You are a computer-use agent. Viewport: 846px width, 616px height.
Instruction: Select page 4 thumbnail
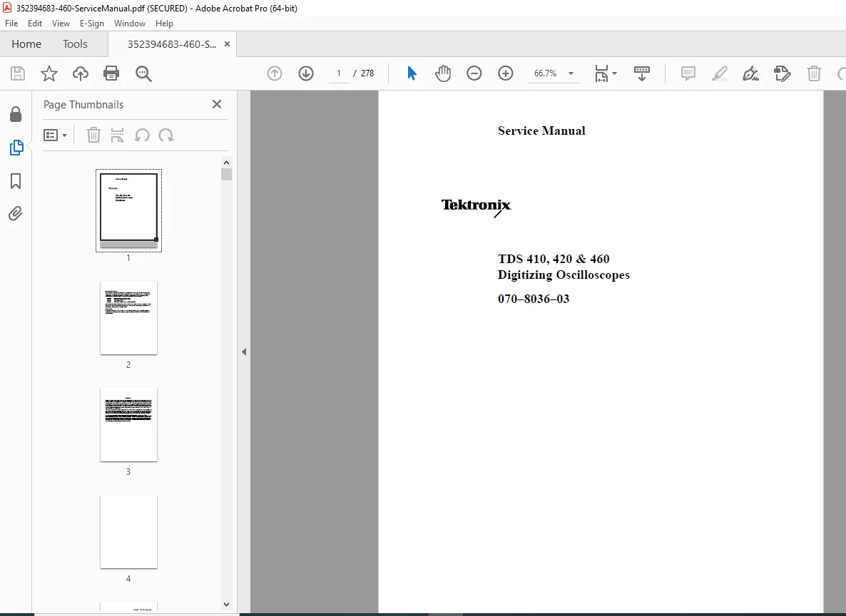coord(128,532)
